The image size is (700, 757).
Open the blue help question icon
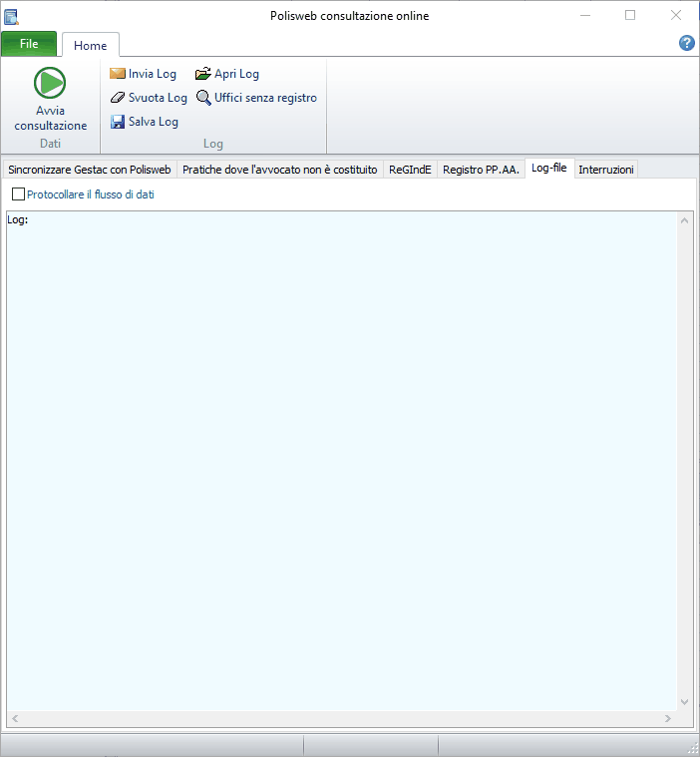click(x=686, y=43)
